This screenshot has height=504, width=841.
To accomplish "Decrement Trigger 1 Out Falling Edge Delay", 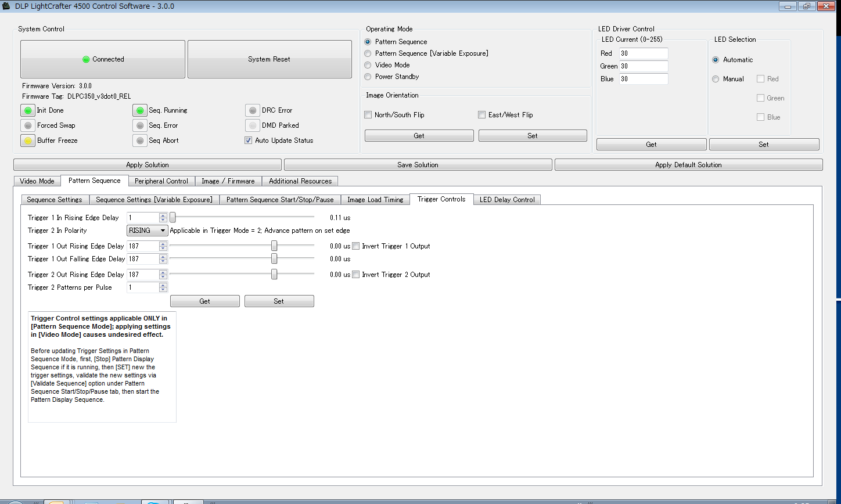I will pos(163,261).
